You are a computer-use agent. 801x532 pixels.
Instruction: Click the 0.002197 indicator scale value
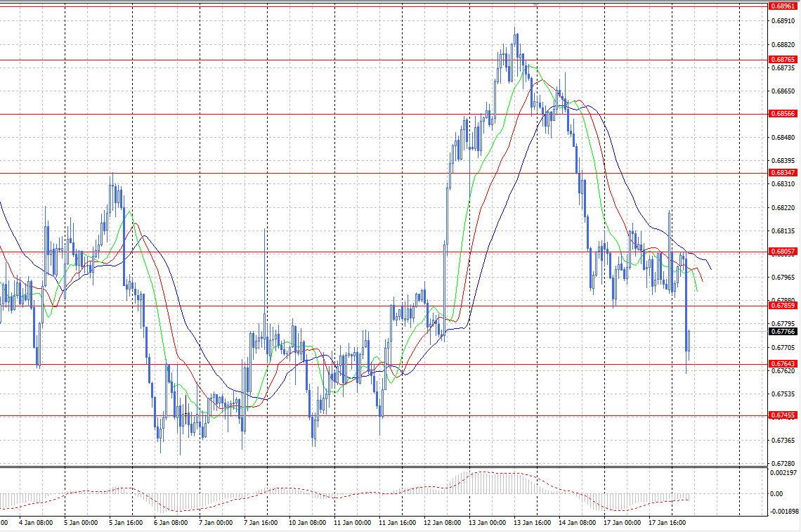pyautogui.click(x=783, y=473)
